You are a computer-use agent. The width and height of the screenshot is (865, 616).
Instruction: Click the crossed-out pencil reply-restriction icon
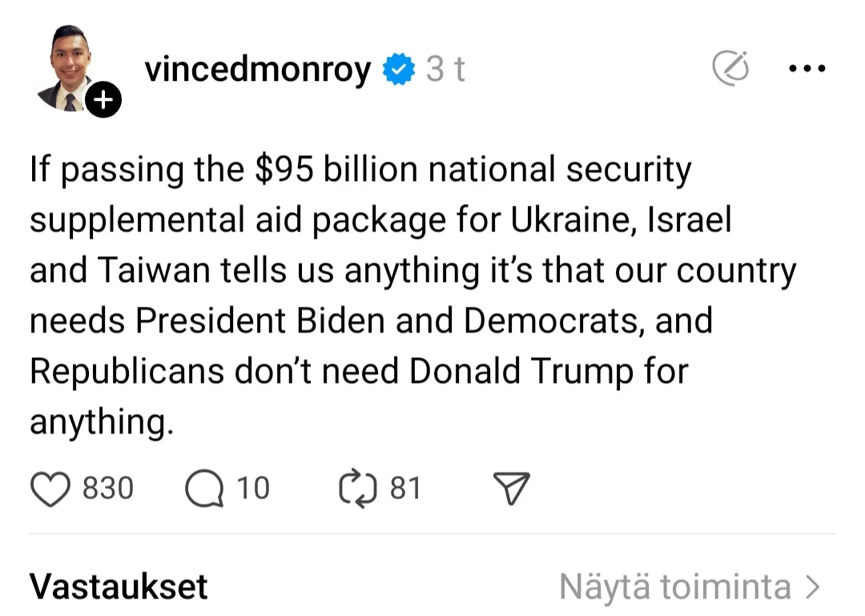click(x=730, y=68)
